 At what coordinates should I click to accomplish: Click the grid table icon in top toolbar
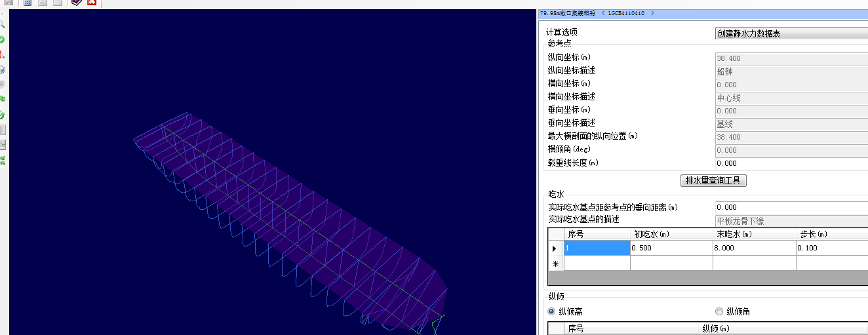click(x=28, y=3)
